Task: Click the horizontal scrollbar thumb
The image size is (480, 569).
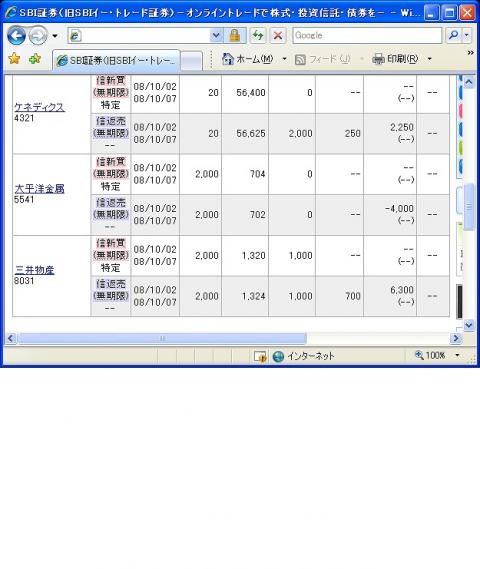Action: click(x=163, y=339)
